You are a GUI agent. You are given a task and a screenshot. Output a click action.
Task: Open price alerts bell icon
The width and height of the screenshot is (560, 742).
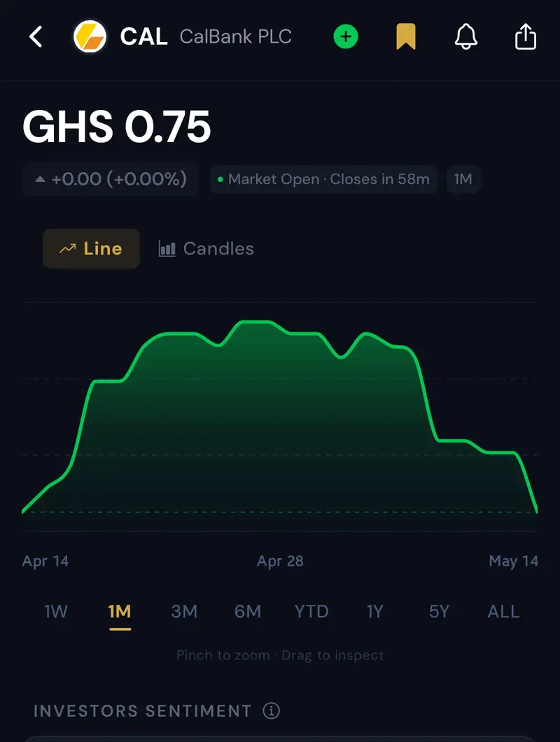(465, 36)
